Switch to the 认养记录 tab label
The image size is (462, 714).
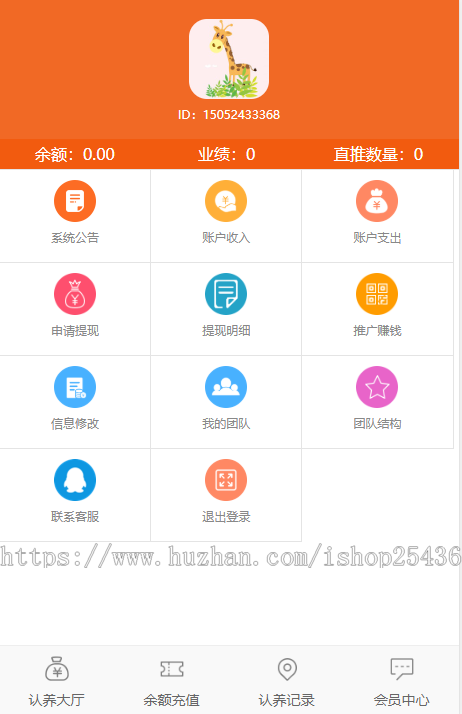coord(287,700)
